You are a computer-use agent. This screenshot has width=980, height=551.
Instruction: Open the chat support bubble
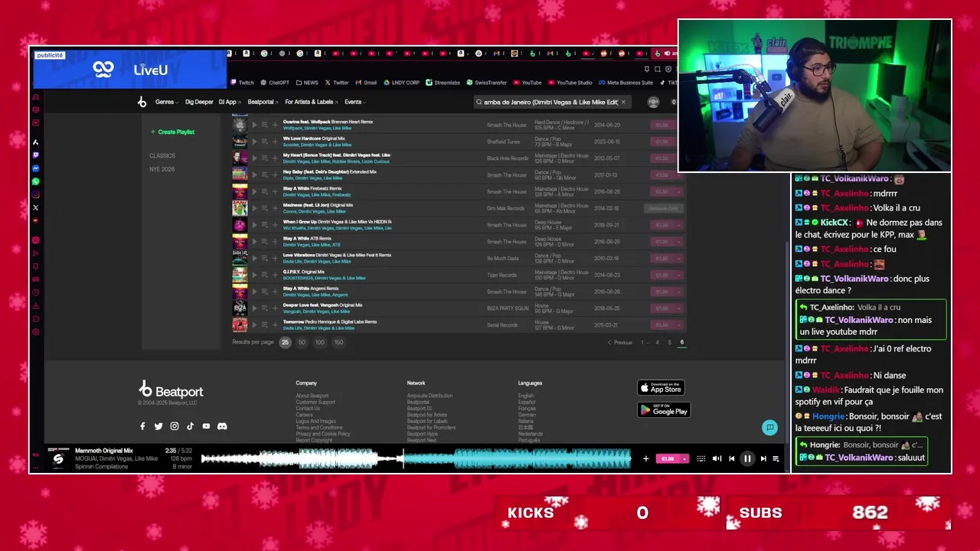(x=770, y=428)
